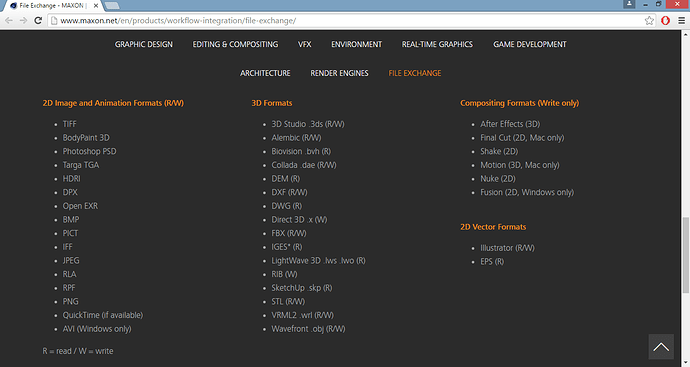Click the browser forward arrow

click(x=23, y=21)
